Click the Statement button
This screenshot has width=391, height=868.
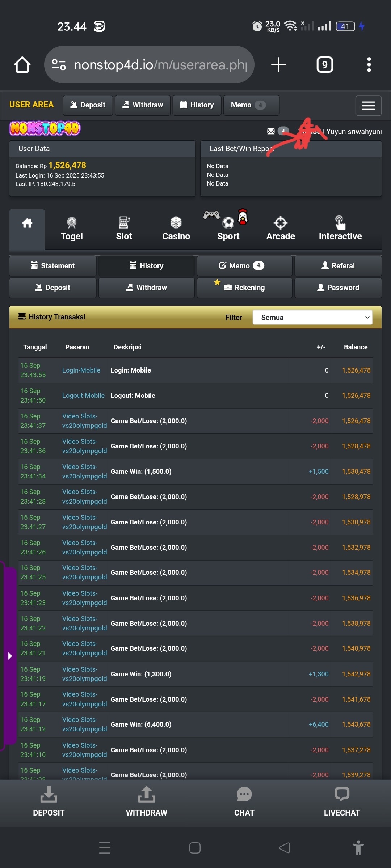tap(53, 266)
